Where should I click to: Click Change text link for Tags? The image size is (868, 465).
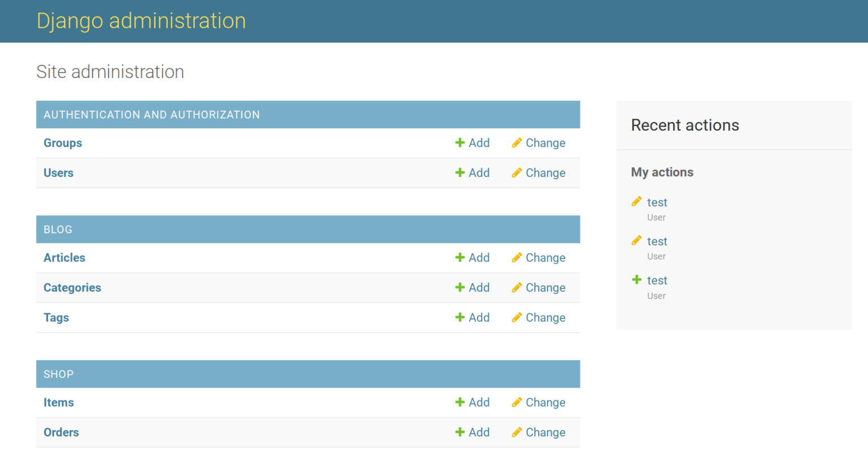tap(545, 318)
